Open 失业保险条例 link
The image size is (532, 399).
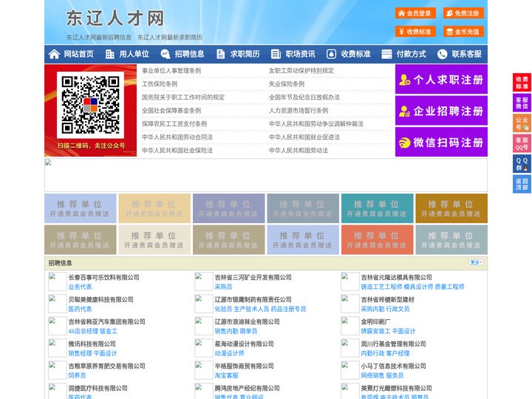point(287,83)
